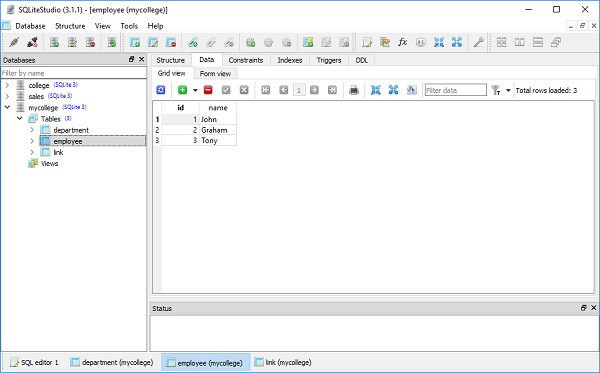Open the filter mode dropdown arrow
The width and height of the screenshot is (600, 373).
(508, 90)
